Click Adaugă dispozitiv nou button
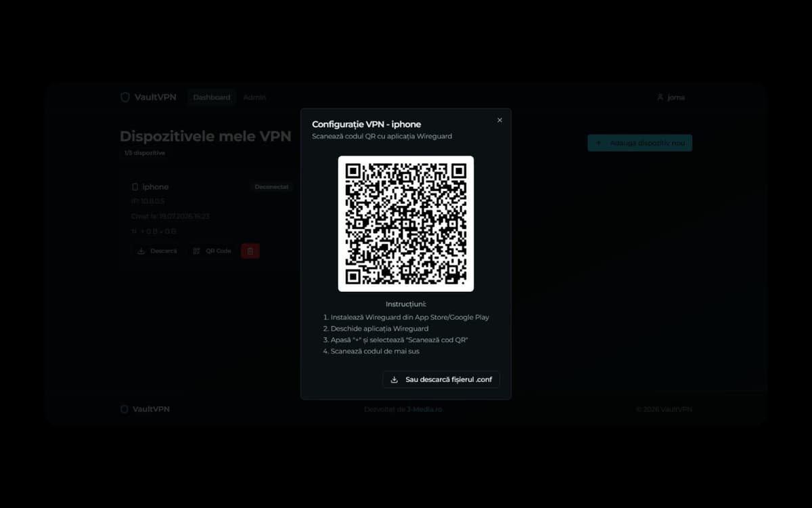 639,143
